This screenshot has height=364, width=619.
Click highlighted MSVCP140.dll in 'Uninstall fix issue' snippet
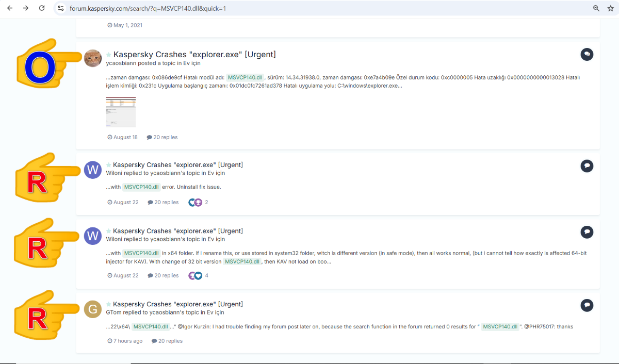pos(142,187)
